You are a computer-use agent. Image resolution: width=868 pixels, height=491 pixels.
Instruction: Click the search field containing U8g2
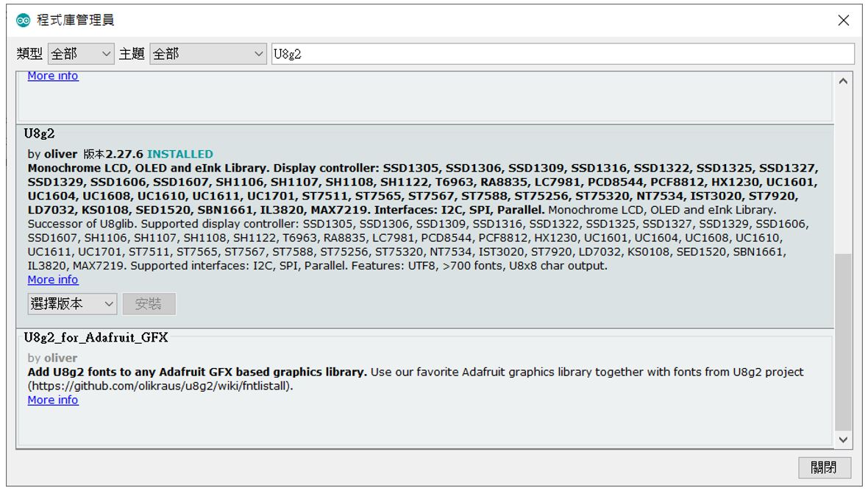coord(563,54)
